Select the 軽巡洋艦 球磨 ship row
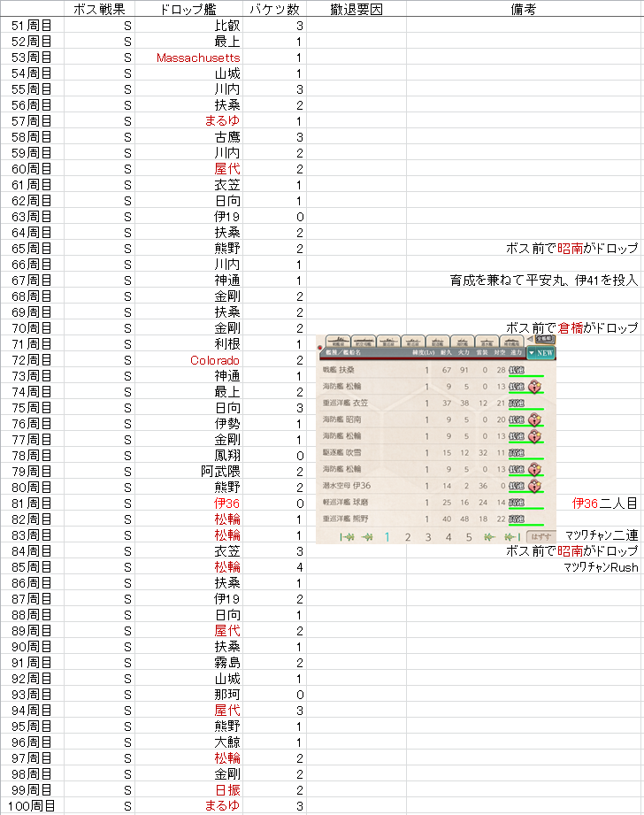The image size is (644, 815). tap(437, 502)
